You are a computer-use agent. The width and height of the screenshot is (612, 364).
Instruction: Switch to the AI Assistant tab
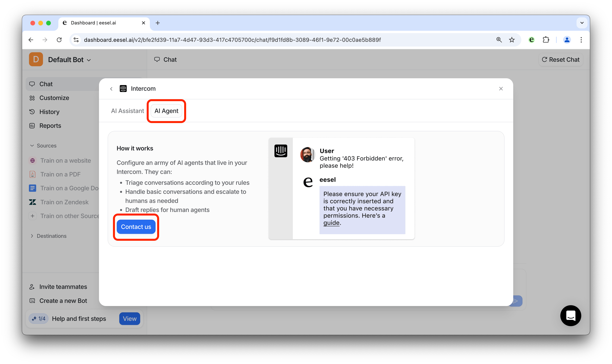coord(128,111)
